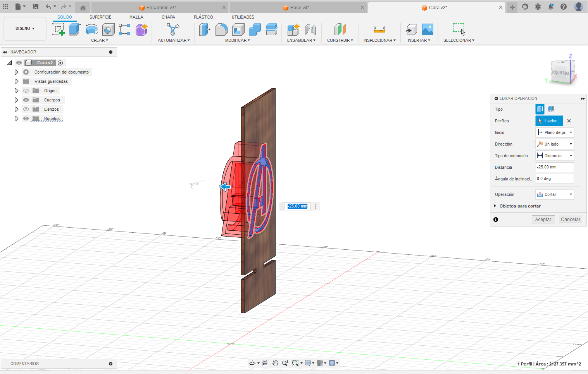This screenshot has width=588, height=374.
Task: Open the Medir tool under INSPECCIONAR
Action: 379,29
